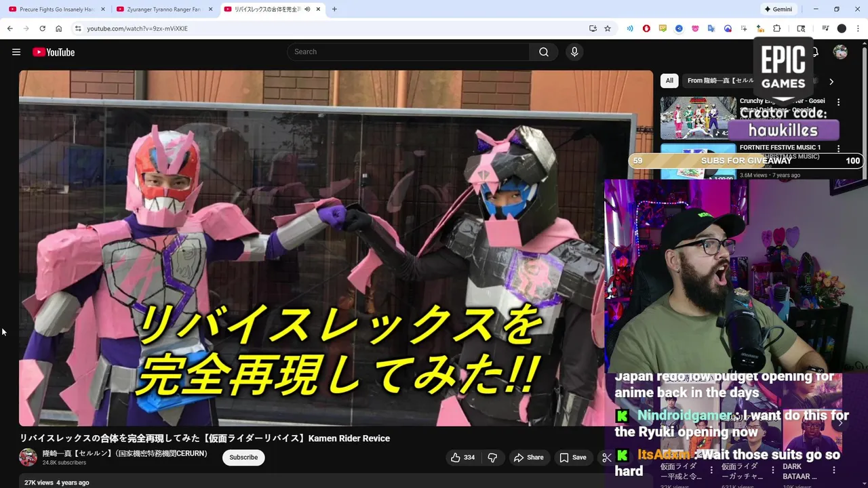Screen dimensions: 868x488
Task: Click the magnifier search button
Action: tap(544, 52)
